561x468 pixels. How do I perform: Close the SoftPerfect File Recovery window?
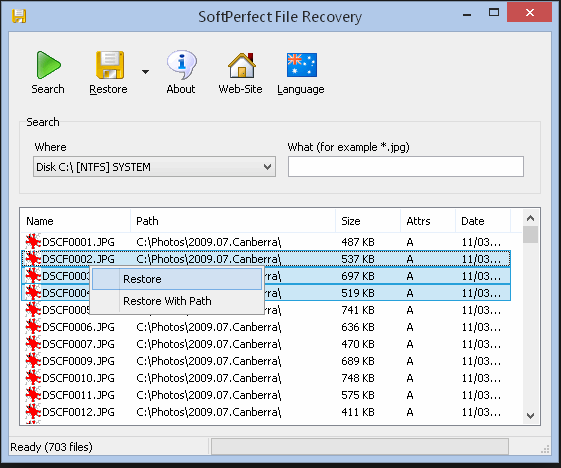(530, 13)
